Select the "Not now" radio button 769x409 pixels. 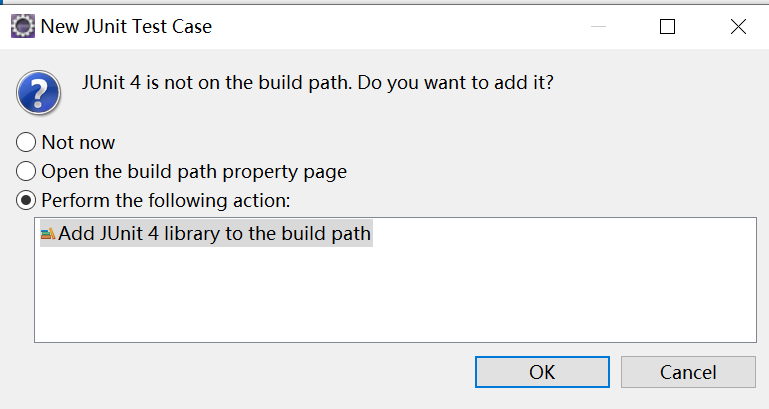click(27, 142)
